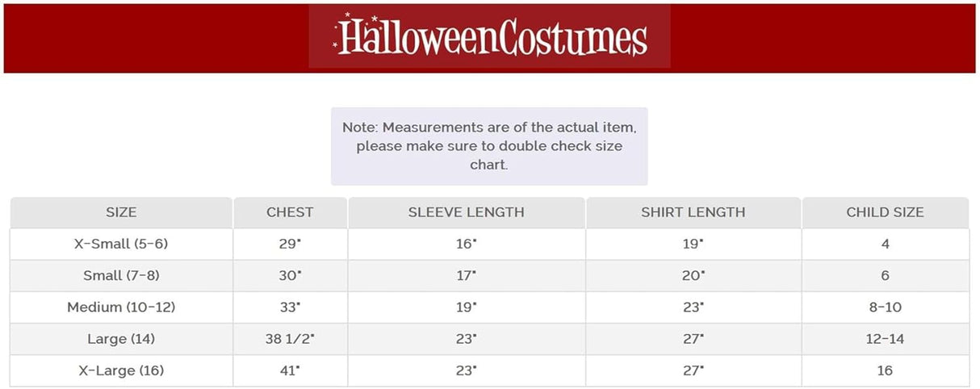Select the Medium (10-12) size cell
Screen dimensions: 980x389
(x=121, y=307)
